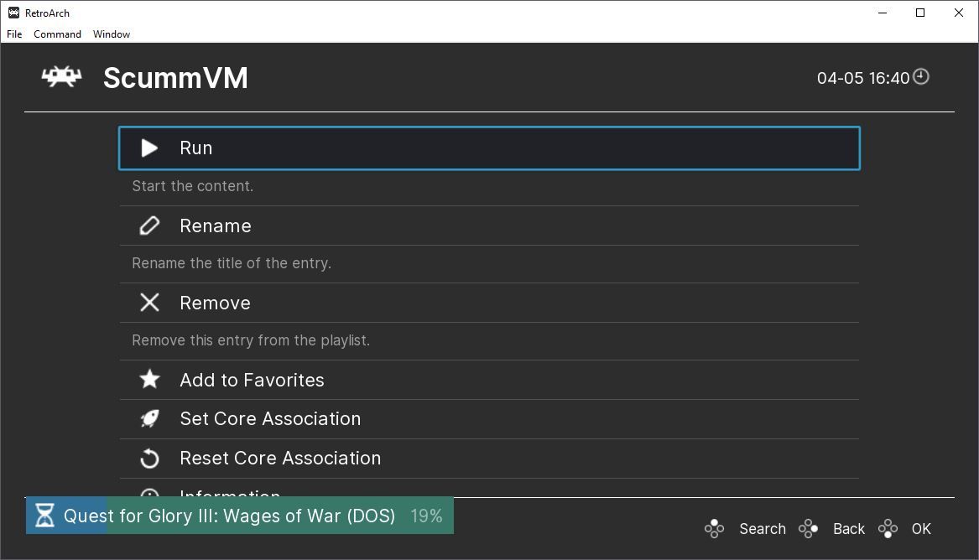Open the Command menu
The width and height of the screenshot is (979, 560).
click(57, 34)
